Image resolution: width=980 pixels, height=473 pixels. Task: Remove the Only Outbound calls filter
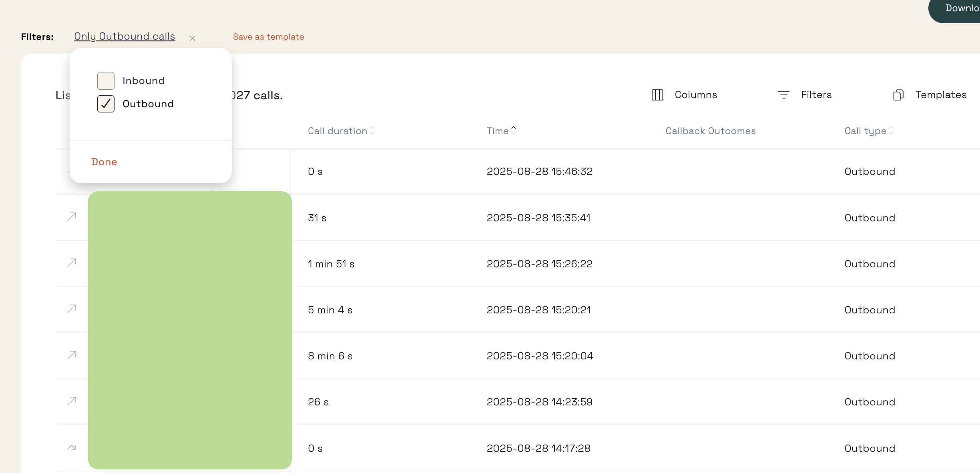click(x=193, y=38)
